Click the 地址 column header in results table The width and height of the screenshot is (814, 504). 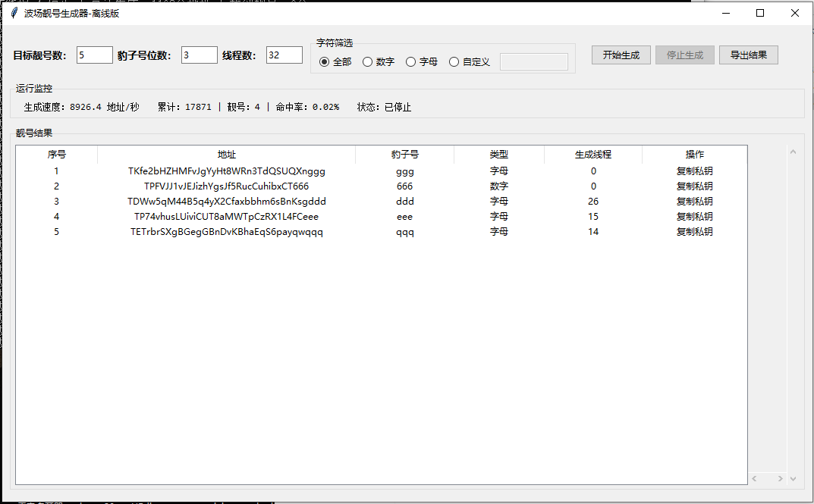[226, 154]
